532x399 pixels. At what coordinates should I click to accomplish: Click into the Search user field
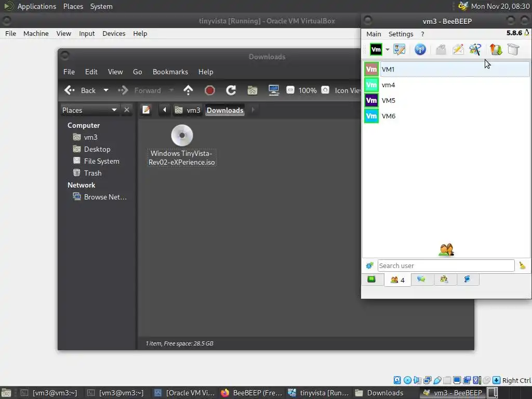pos(446,265)
